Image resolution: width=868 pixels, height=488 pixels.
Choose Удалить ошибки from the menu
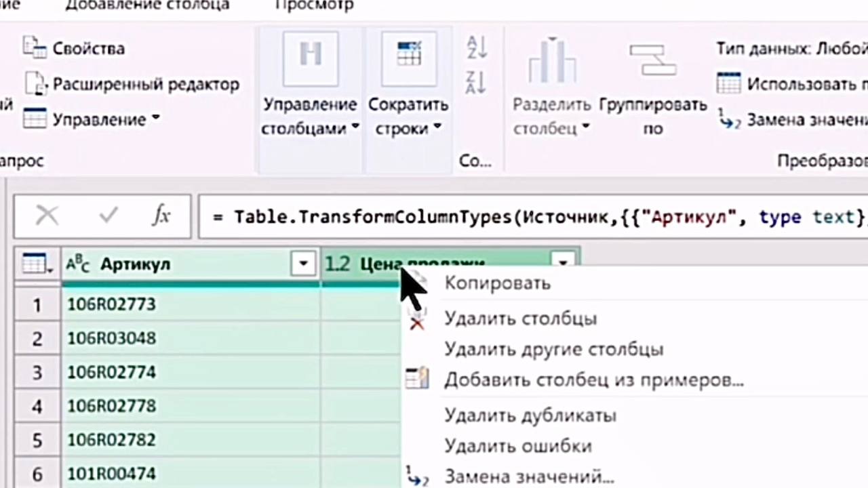click(518, 446)
